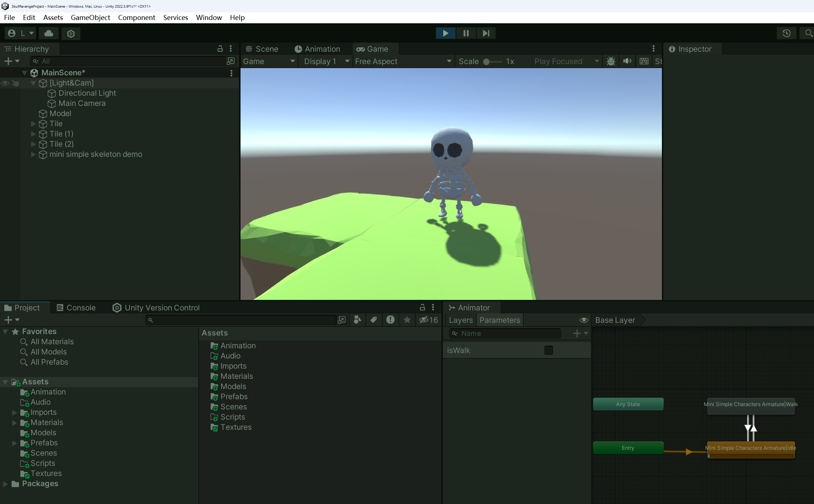Toggle [Light&Cam] scene visibility eye
The height and width of the screenshot is (504, 814).
pos(5,83)
